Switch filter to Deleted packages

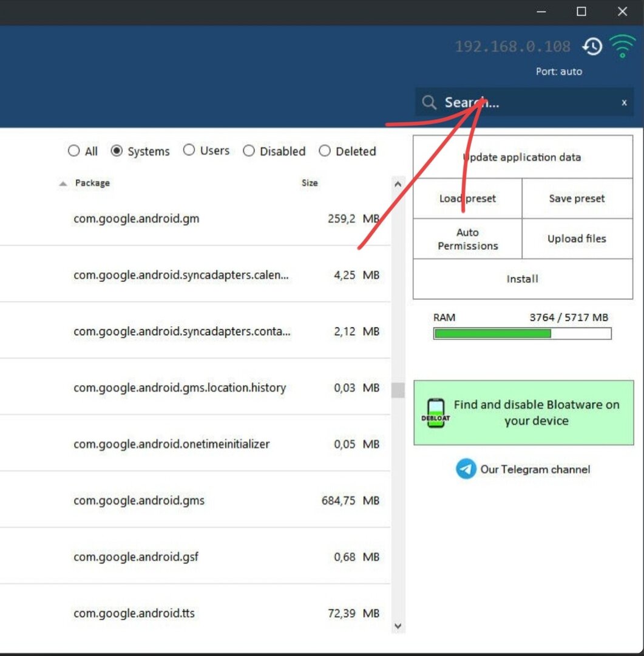325,151
